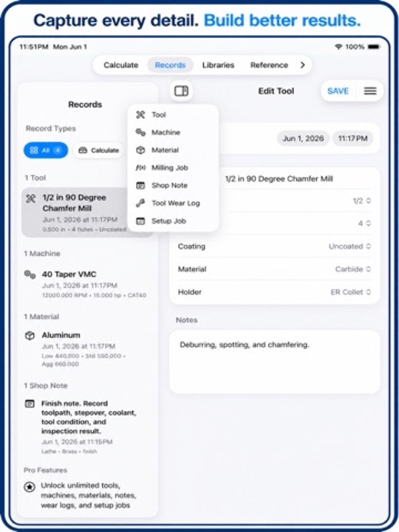Click the tool icon beside Chamfer Mill record
Image resolution: width=399 pixels, height=532 pixels.
pos(31,198)
